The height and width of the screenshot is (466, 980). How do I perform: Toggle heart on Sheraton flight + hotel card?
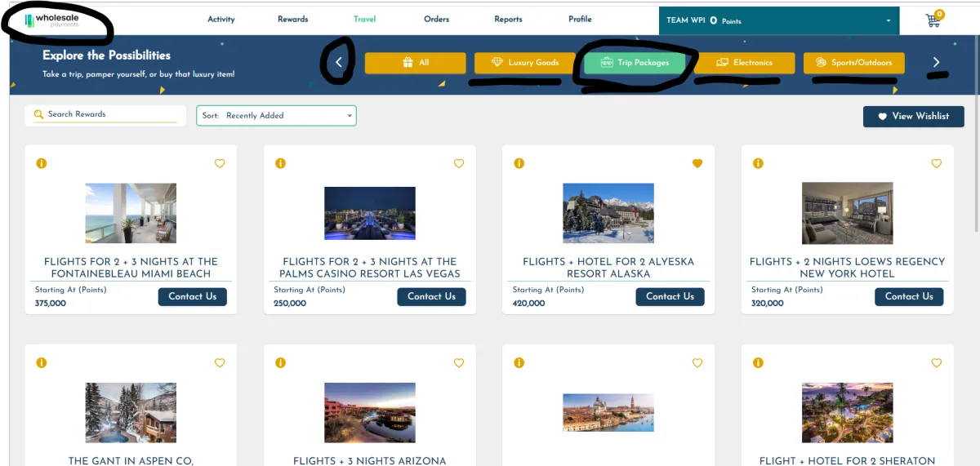click(x=936, y=362)
